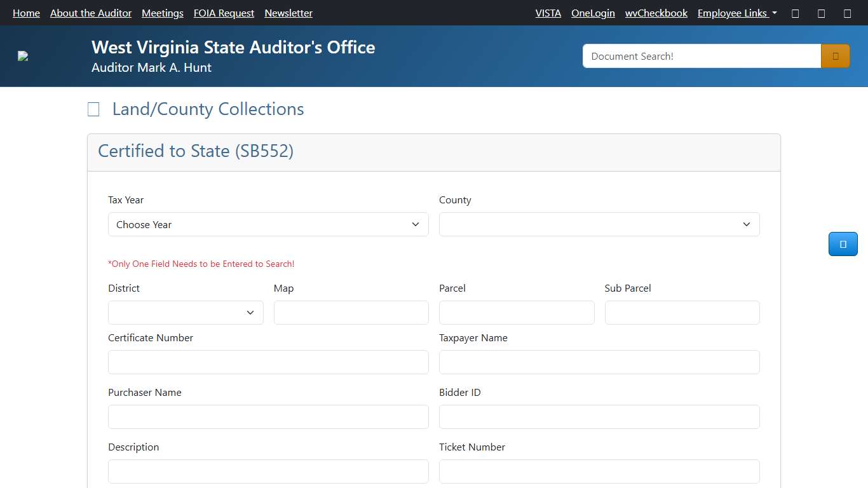Image resolution: width=868 pixels, height=488 pixels.
Task: Select the middle social media icon top right
Action: [821, 13]
